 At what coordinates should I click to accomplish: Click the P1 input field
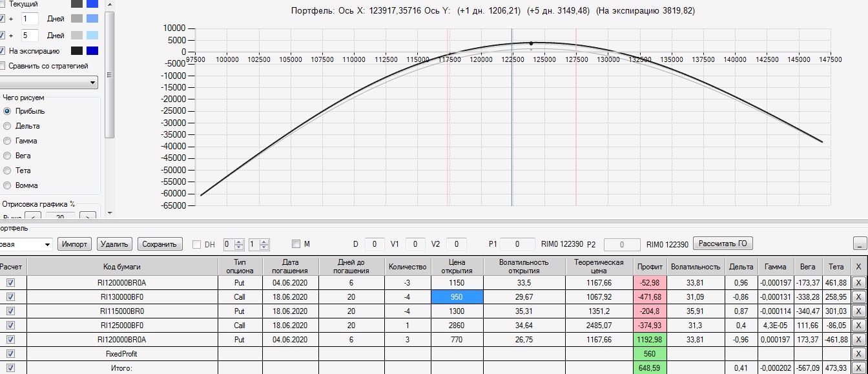[518, 244]
